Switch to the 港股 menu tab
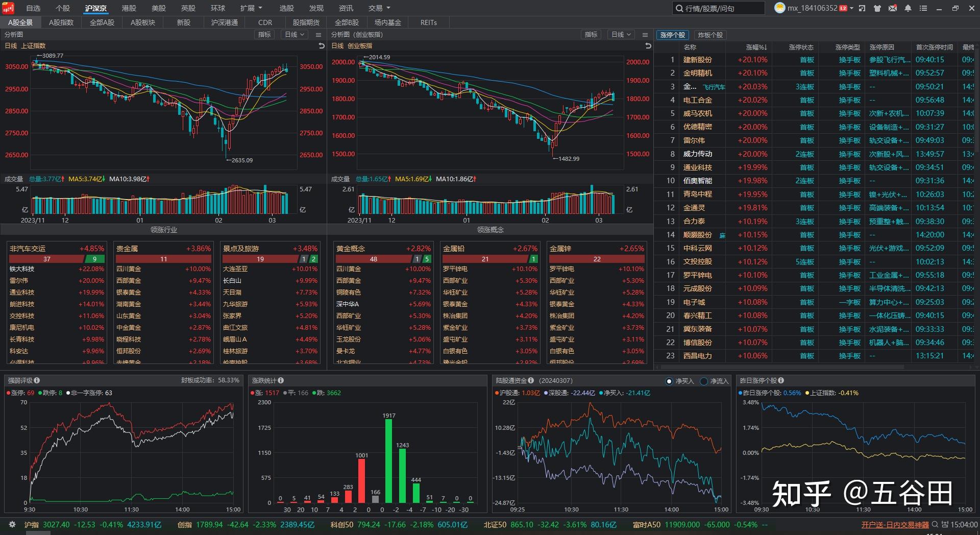Image resolution: width=980 pixels, height=535 pixels. (x=129, y=8)
